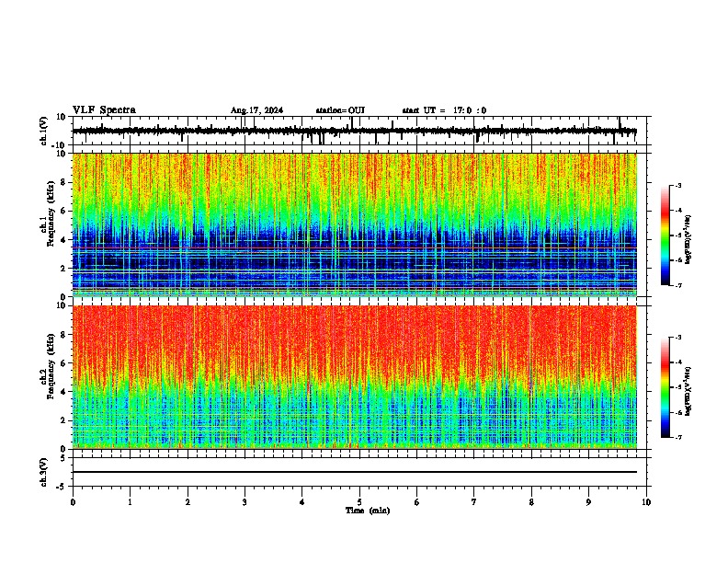The image size is (728, 563).
Task: Click the "5" tick on ch.3(V) axis
Action: click(x=64, y=458)
